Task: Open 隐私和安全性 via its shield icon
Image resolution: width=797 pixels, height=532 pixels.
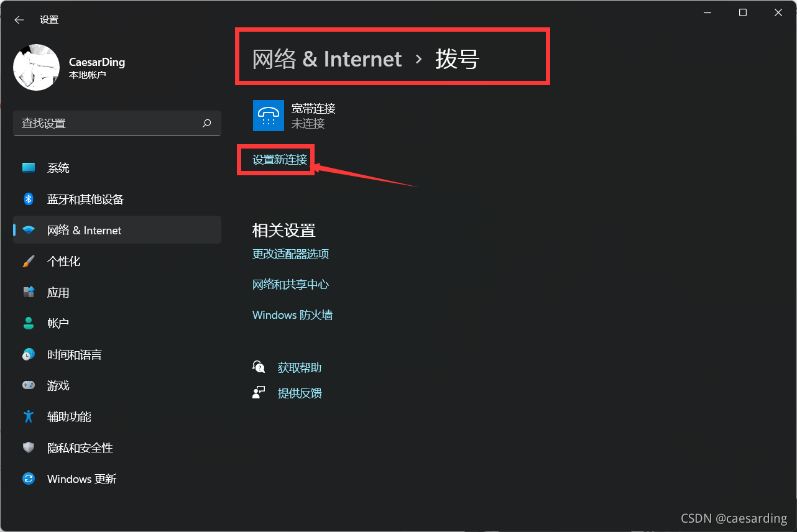Action: (29, 447)
